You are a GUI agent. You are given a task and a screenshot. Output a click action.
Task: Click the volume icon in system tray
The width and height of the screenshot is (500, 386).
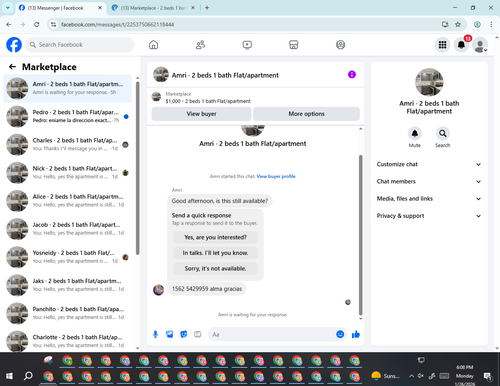(421, 376)
